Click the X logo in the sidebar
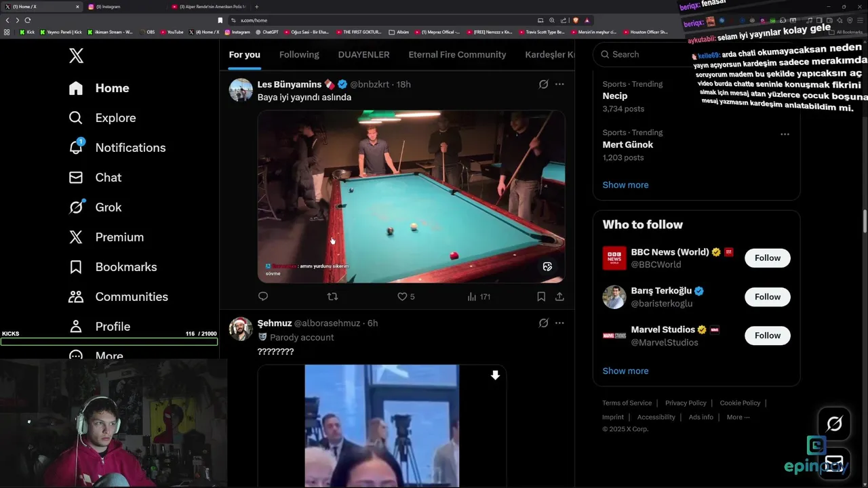Viewport: 868px width, 488px height. (76, 56)
